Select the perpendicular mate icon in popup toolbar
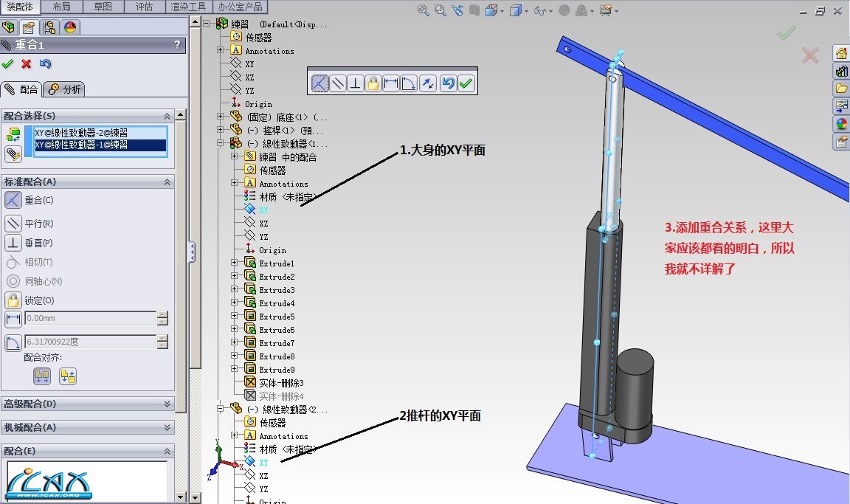850x504 pixels. (x=356, y=83)
